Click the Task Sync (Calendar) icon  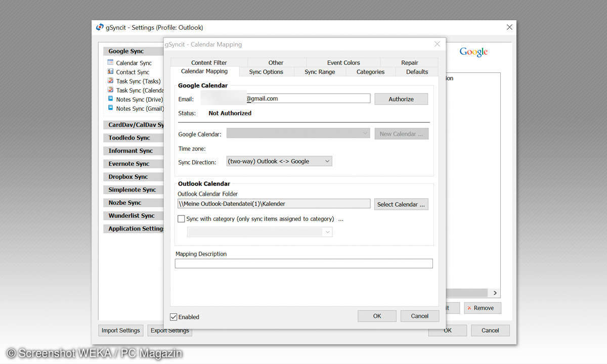pyautogui.click(x=110, y=90)
